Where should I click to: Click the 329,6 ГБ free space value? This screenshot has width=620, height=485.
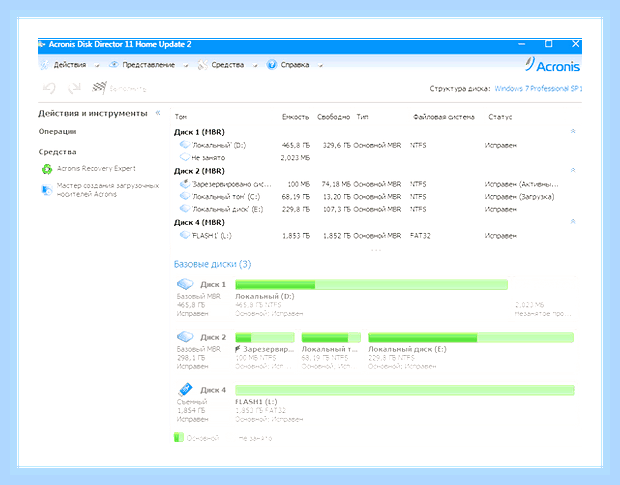coord(336,145)
